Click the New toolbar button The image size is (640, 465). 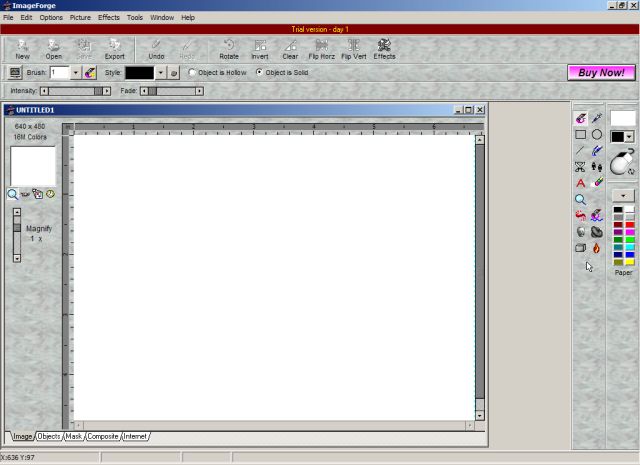coord(22,49)
